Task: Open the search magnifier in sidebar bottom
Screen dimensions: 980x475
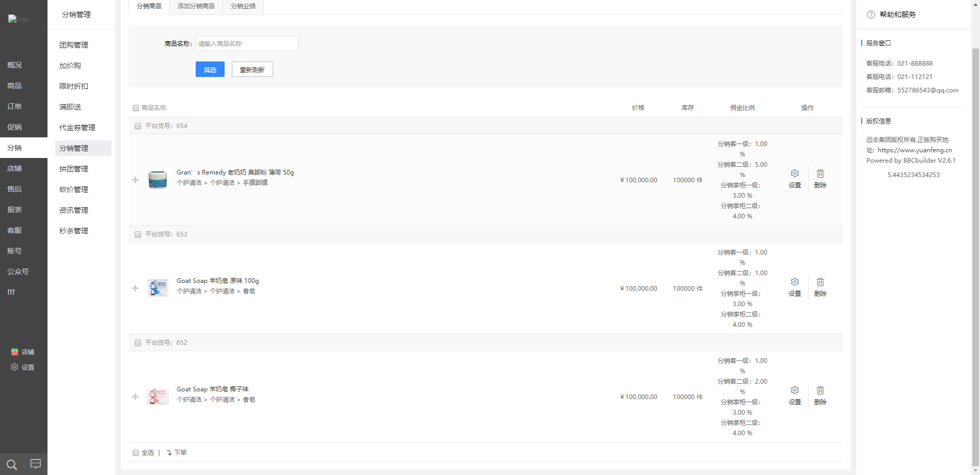Action: point(12,465)
